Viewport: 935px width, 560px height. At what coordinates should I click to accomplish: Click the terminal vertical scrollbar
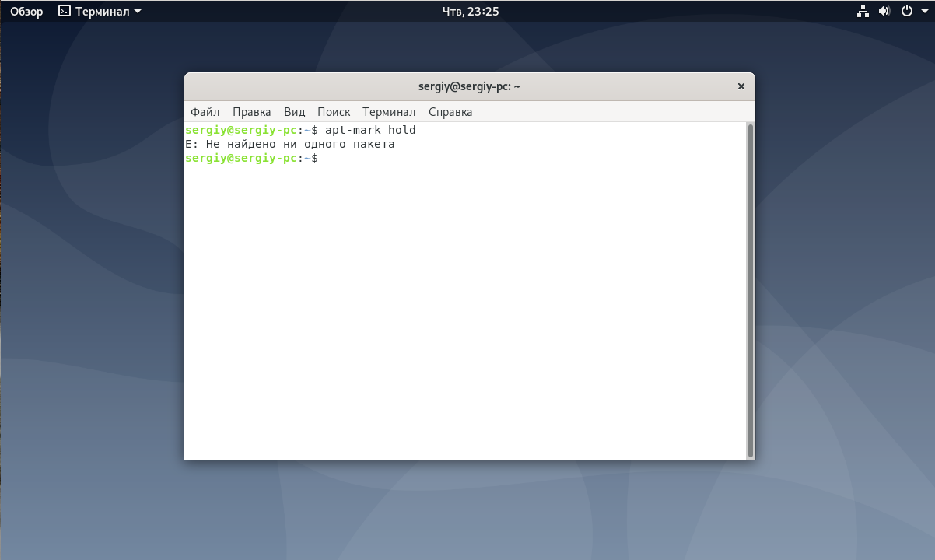pos(751,290)
